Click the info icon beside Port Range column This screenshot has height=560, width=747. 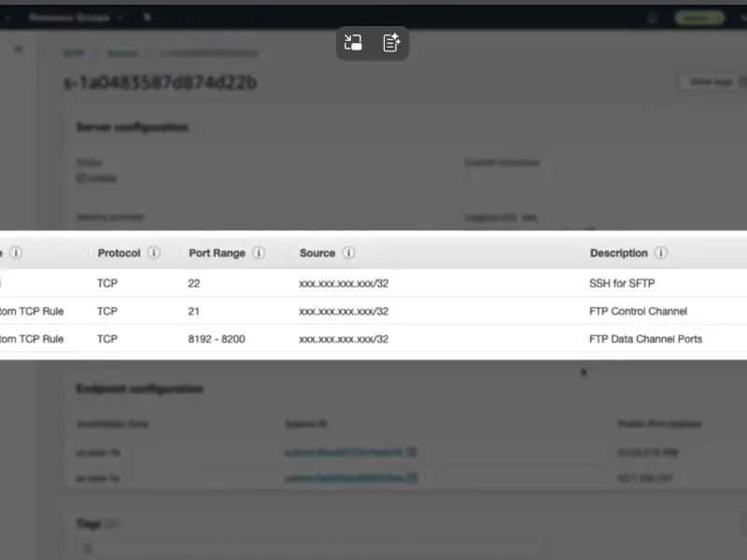[259, 252]
